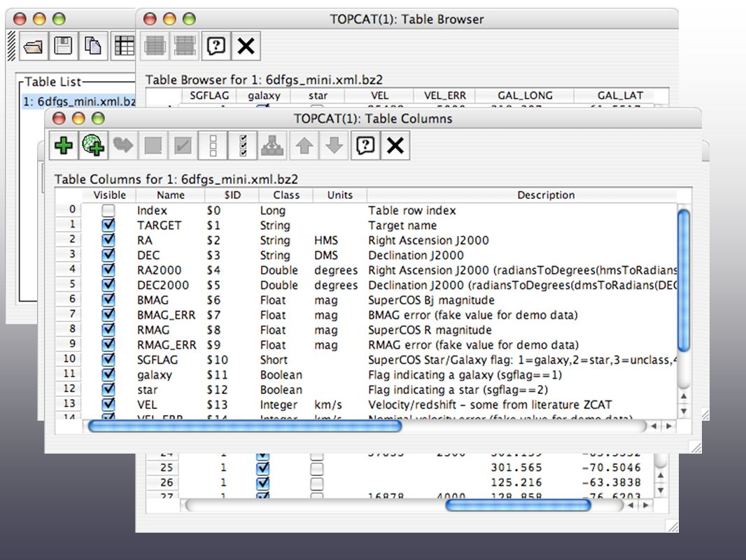Select 6dfgs_mini.xml.bz2 in the Table List
This screenshot has width=746, height=560.
[79, 101]
